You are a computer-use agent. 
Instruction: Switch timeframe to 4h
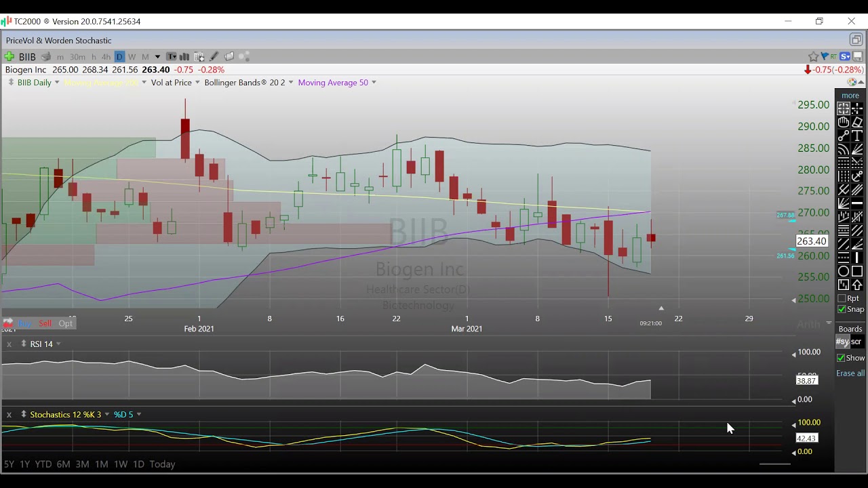[106, 57]
